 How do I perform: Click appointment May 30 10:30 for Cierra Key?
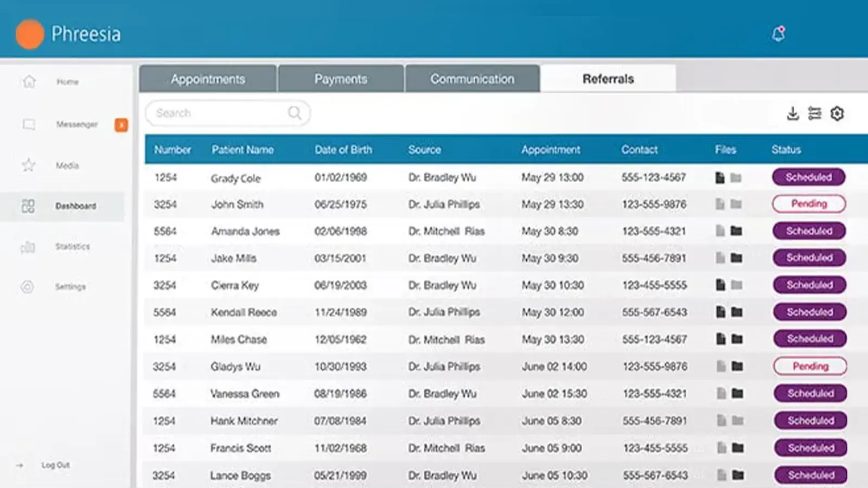click(553, 285)
